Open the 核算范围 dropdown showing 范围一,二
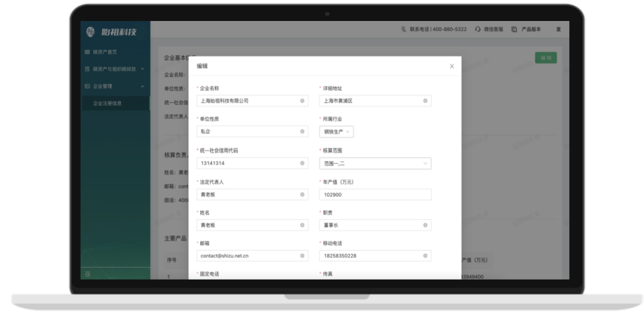This screenshot has height=334, width=644. (375, 163)
